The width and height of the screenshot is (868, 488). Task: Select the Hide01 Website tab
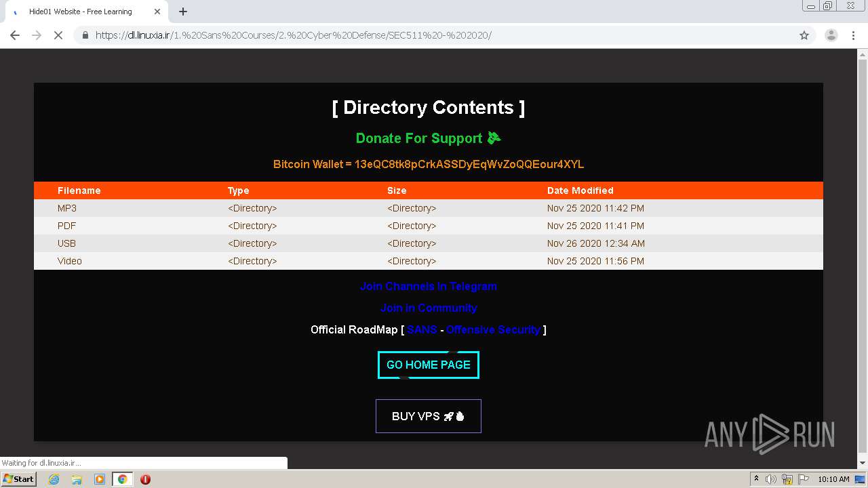point(85,12)
